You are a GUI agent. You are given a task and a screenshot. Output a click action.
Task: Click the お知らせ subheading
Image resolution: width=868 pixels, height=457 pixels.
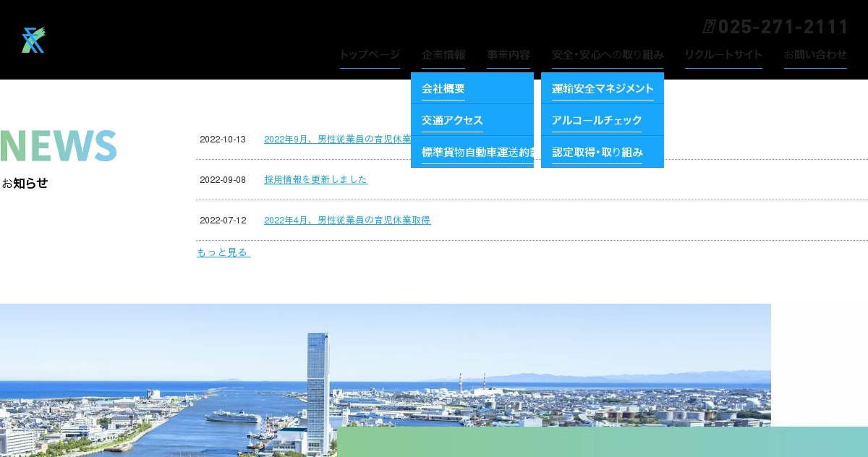click(x=25, y=183)
